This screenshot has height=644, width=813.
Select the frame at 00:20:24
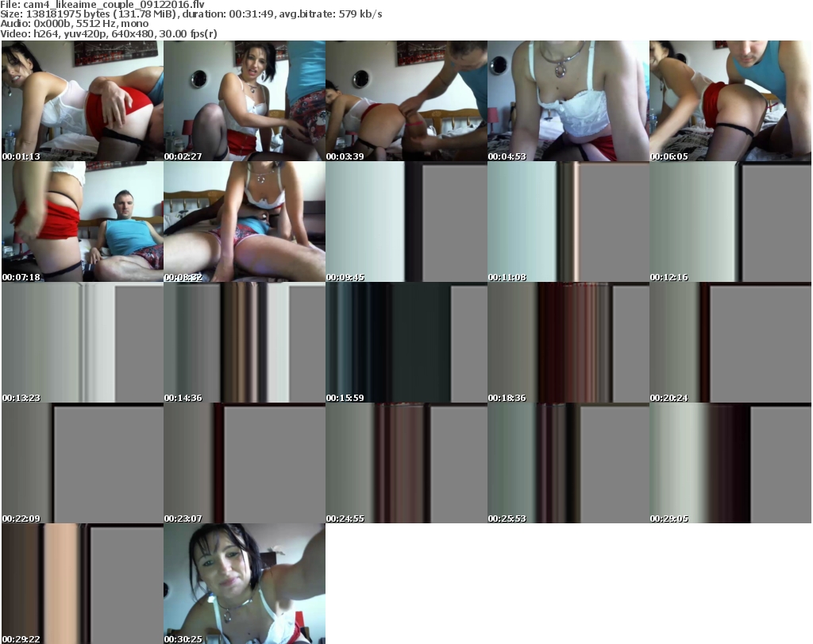(730, 342)
